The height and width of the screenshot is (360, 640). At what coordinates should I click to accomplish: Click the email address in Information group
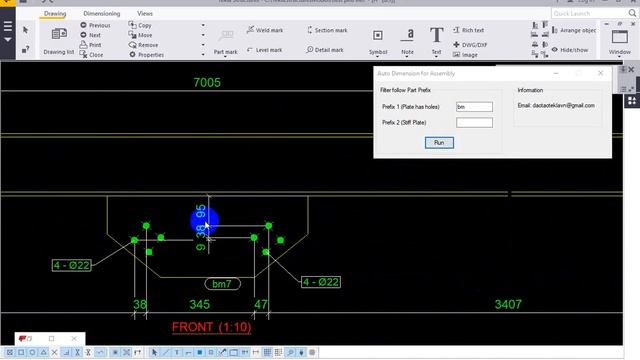(x=563, y=105)
